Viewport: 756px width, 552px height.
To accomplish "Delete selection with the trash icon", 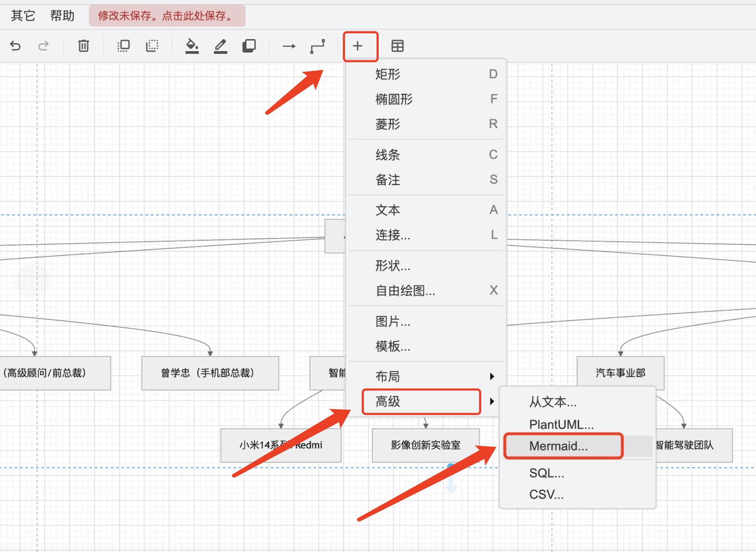I will [84, 46].
